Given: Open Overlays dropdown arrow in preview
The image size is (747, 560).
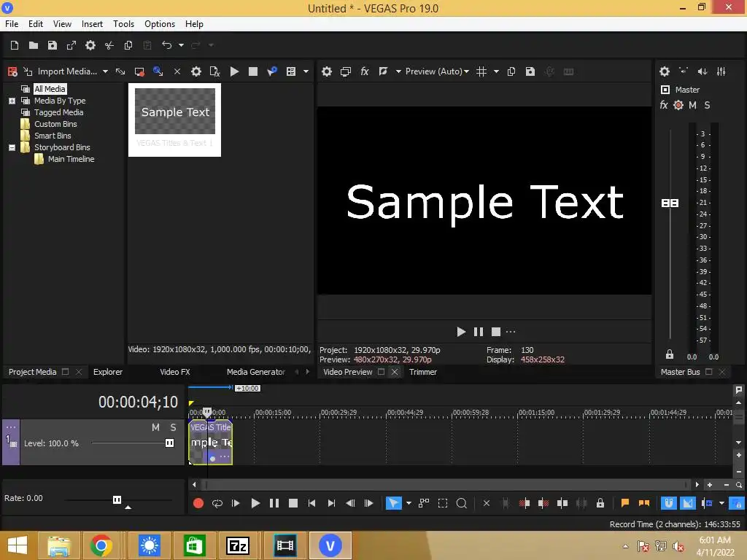Looking at the screenshot, I should coord(496,71).
